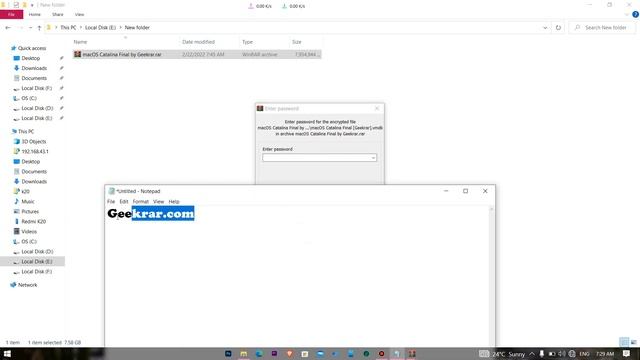Click Notepad's vertical scrollbar
This screenshot has height=360, width=640.
(491, 276)
